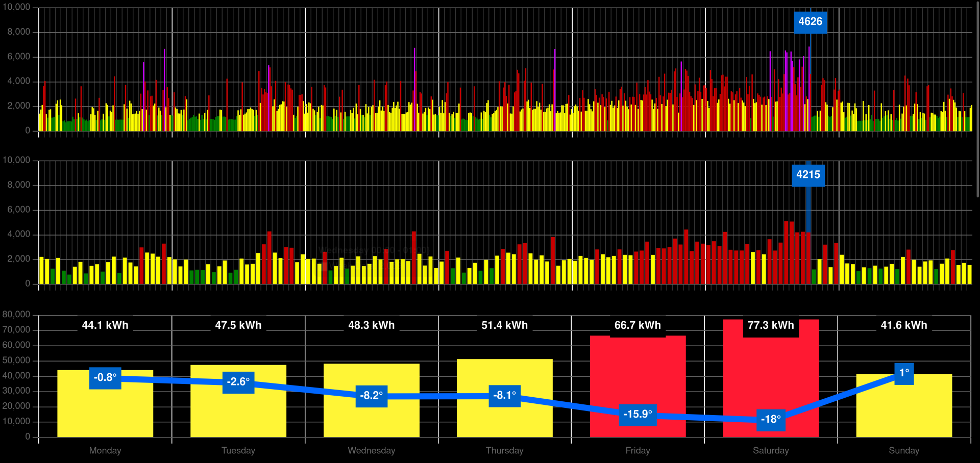The height and width of the screenshot is (463, 980).
Task: Click the 10,000 axis value on top chart
Action: click(x=17, y=7)
